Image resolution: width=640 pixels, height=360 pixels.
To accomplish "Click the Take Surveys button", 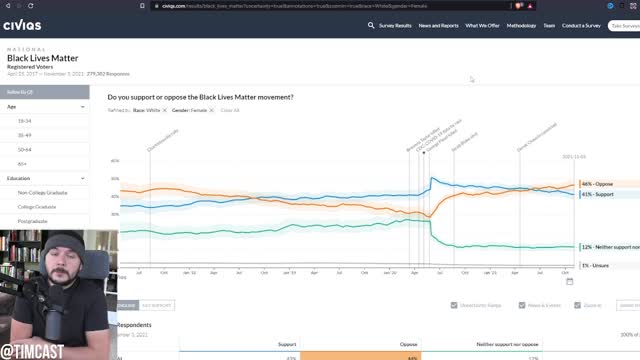I will coord(624,26).
